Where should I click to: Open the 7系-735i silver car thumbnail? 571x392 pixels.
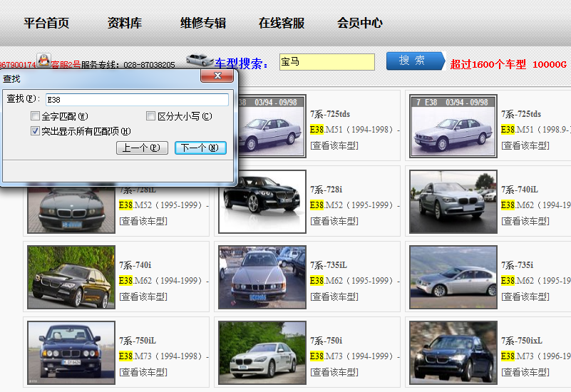point(453,277)
